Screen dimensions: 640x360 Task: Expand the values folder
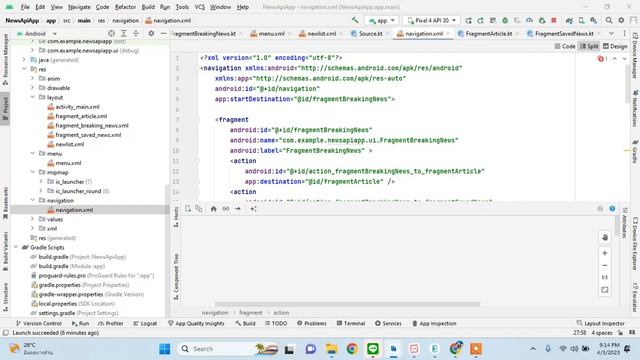click(x=32, y=219)
